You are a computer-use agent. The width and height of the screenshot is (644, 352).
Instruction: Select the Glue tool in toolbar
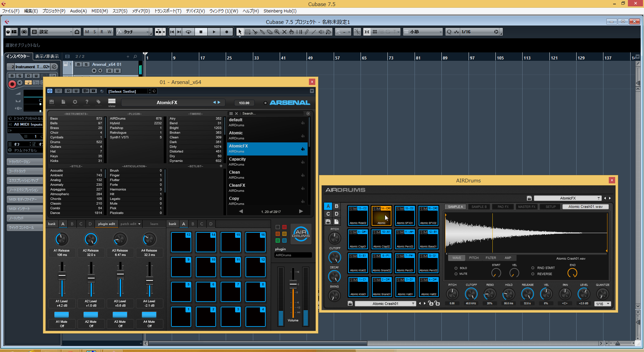[262, 32]
